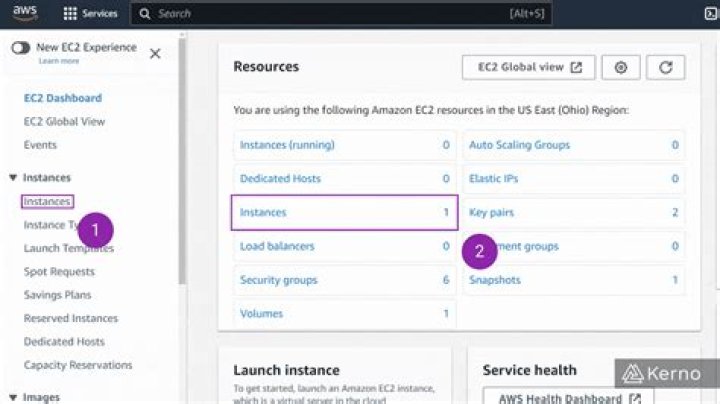This screenshot has width=720, height=404.
Task: Open the EC2 Global view button
Action: click(x=528, y=67)
